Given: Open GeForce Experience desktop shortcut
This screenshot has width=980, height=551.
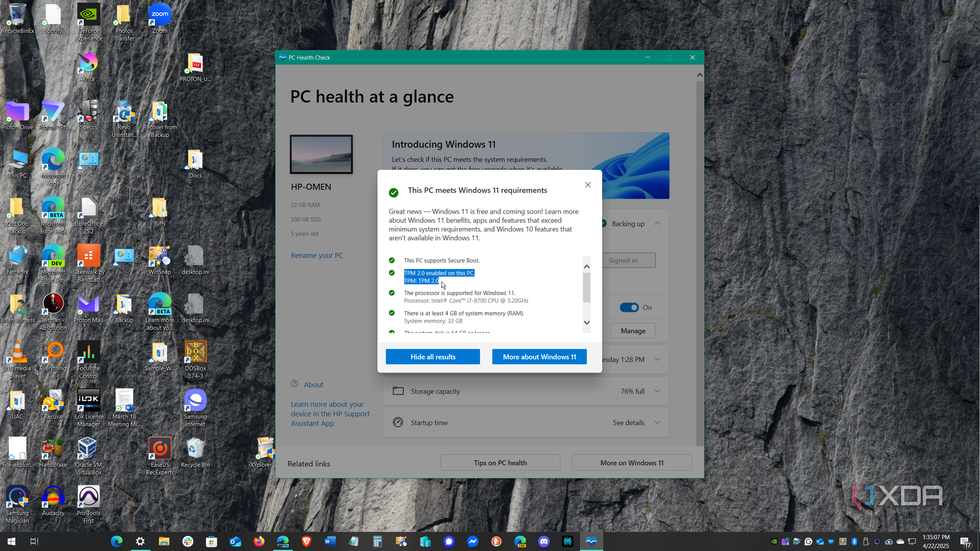Looking at the screenshot, I should [88, 15].
